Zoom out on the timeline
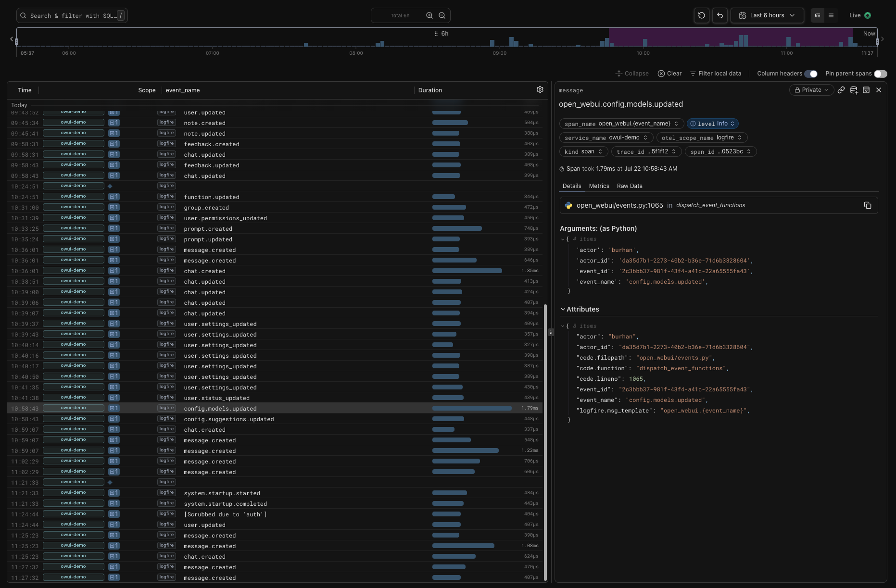 [x=442, y=15]
